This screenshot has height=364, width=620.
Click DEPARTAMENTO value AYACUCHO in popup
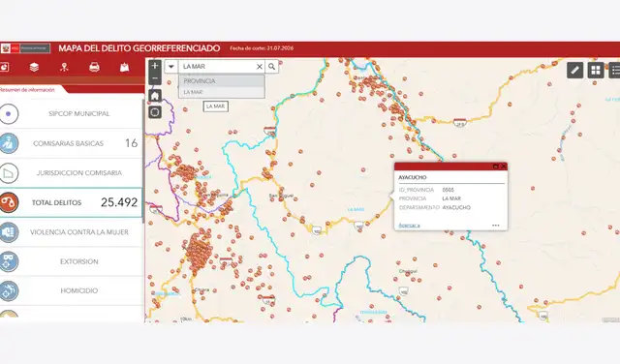[x=456, y=207]
